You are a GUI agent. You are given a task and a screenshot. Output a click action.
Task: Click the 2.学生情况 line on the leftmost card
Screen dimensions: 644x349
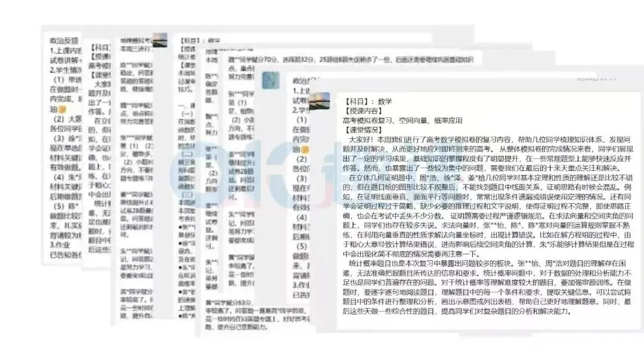[x=66, y=70]
